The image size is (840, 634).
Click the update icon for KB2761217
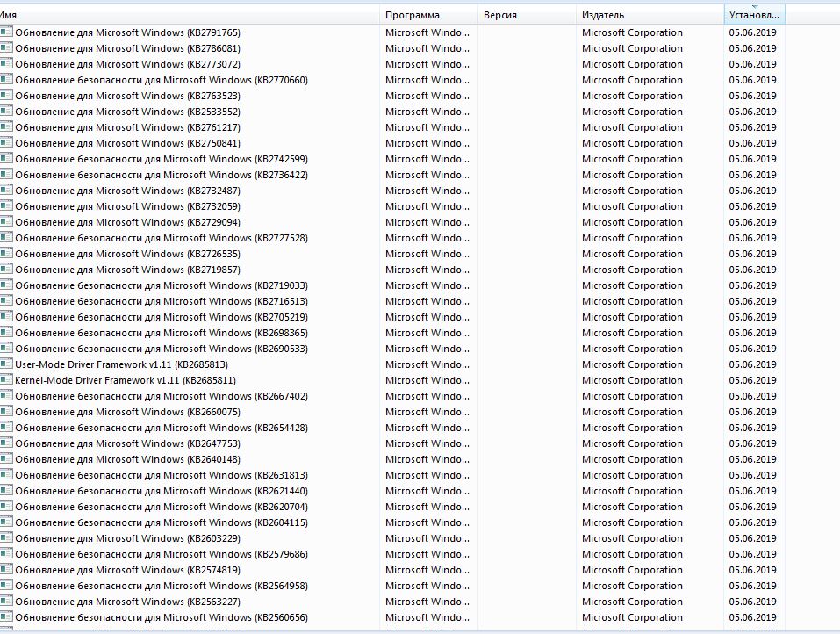[x=6, y=127]
